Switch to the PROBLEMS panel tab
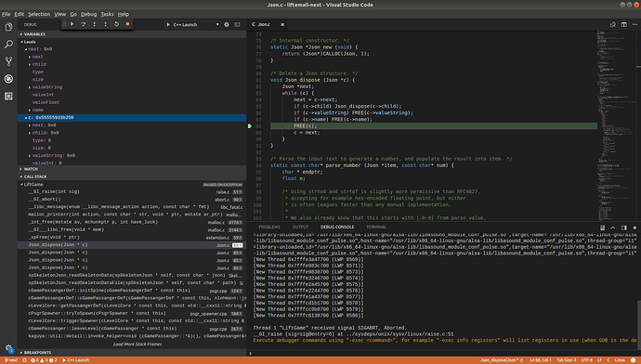Image resolution: width=641 pixels, height=364 pixels. [x=269, y=227]
